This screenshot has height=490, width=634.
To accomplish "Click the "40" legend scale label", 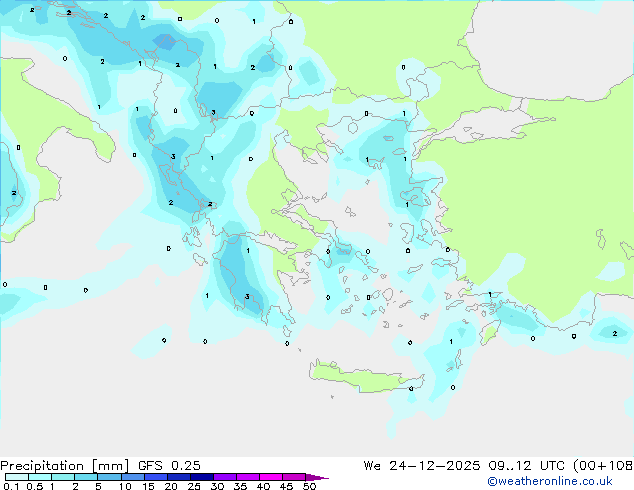I will pos(263,486).
